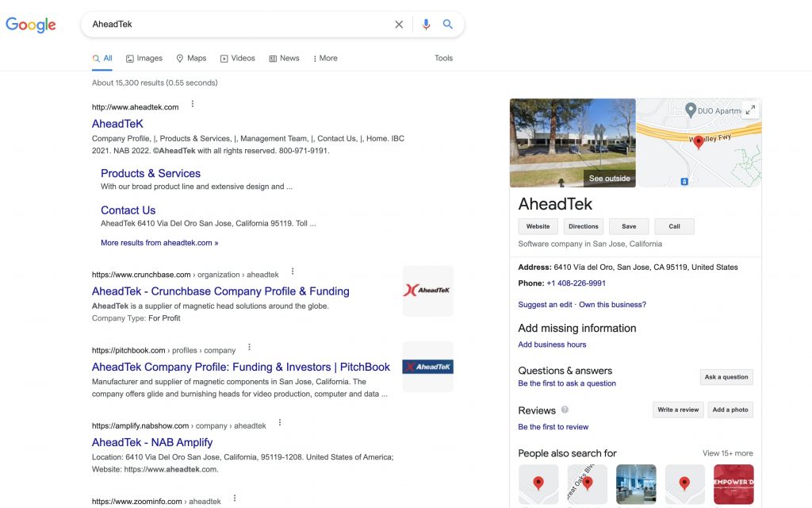Open three-dot menu for NAB Amplify result
The width and height of the screenshot is (812, 508).
tap(280, 422)
